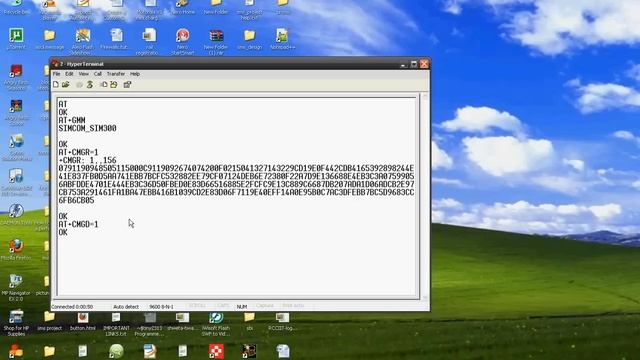Click the NUM indicator in status bar

(242, 307)
